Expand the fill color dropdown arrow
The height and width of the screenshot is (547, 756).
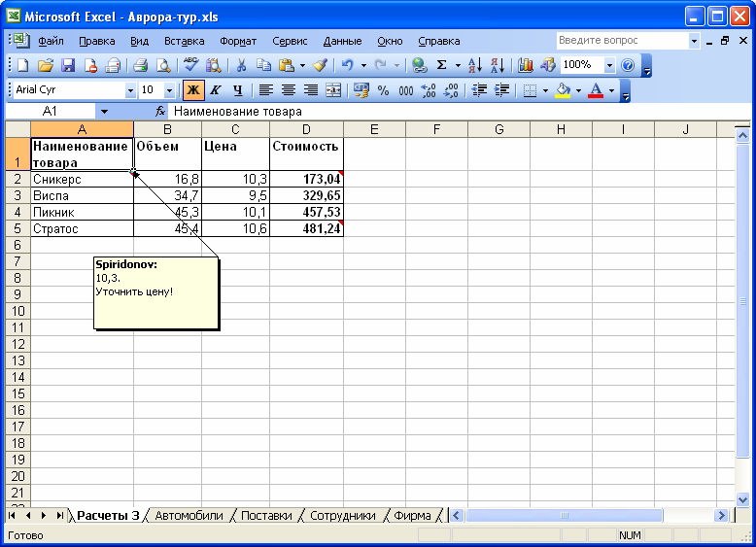coord(578,90)
